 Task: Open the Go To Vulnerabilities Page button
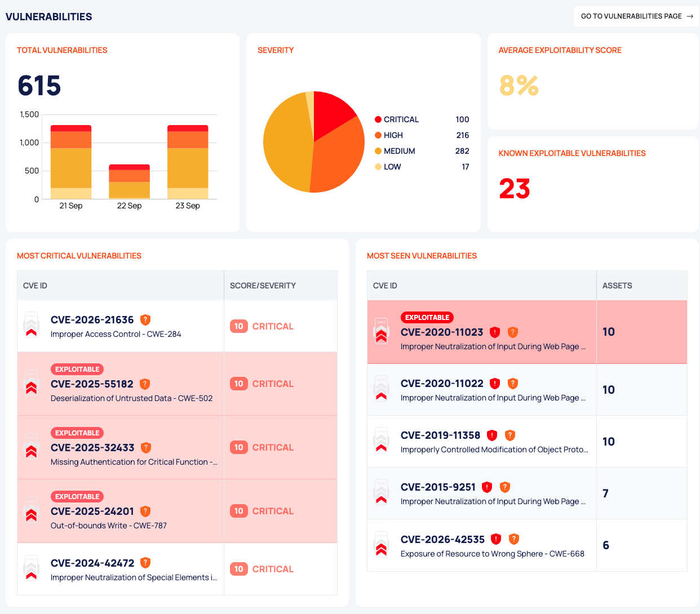point(636,16)
